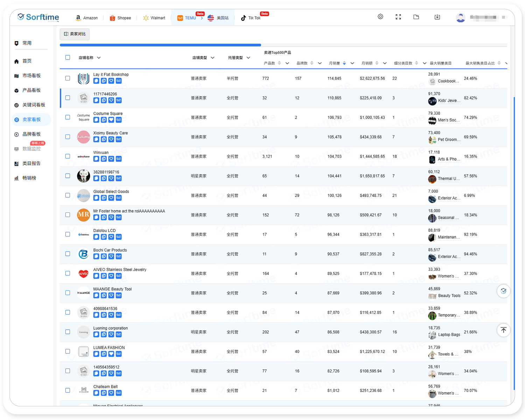The width and height of the screenshot is (525, 420).
Task: Toggle fullscreen mode icon
Action: [398, 17]
